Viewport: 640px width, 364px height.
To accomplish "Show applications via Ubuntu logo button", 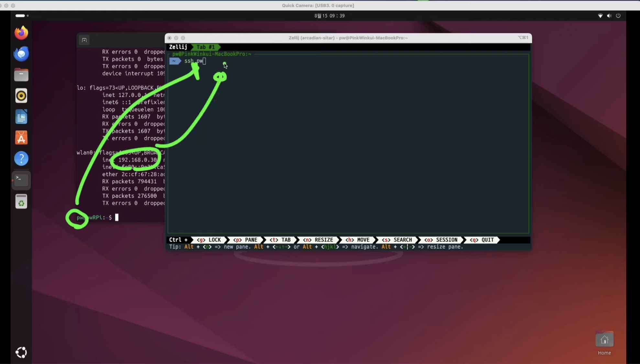I will [x=21, y=352].
